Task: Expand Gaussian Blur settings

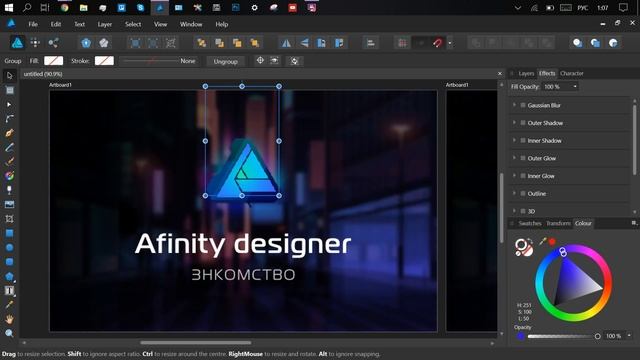Action: 514,105
